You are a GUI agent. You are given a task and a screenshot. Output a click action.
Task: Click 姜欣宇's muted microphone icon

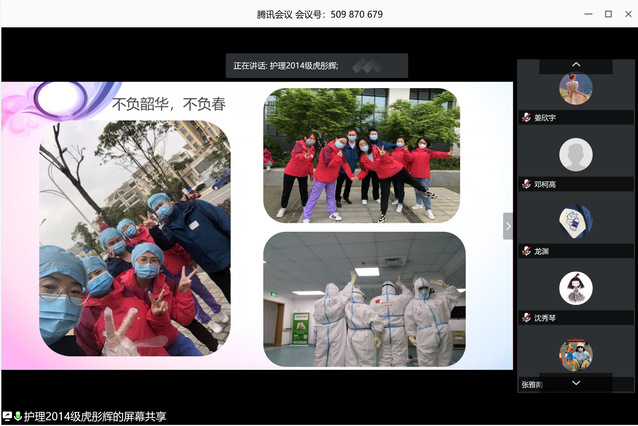coord(526,118)
